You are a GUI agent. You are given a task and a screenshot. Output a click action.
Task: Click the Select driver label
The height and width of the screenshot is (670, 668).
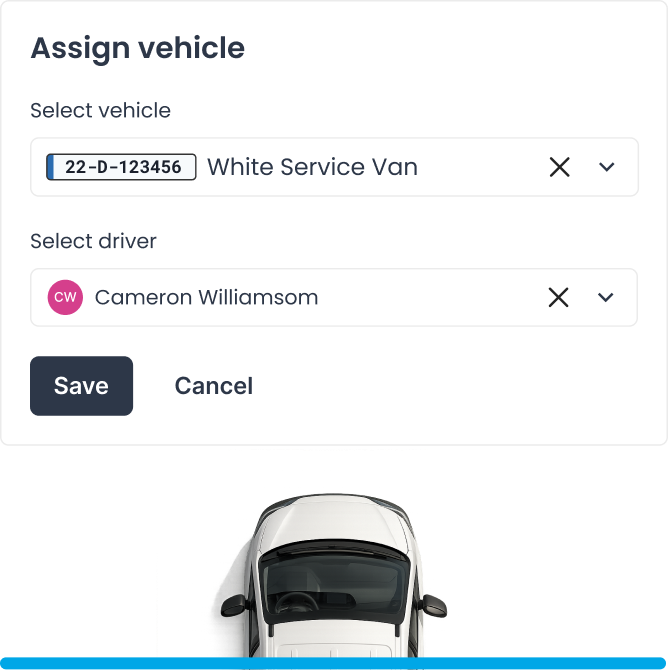(93, 241)
